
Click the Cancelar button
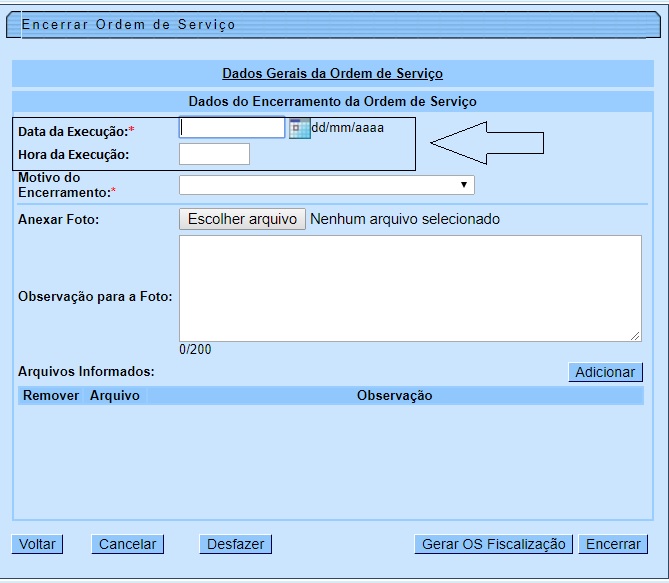click(x=128, y=544)
